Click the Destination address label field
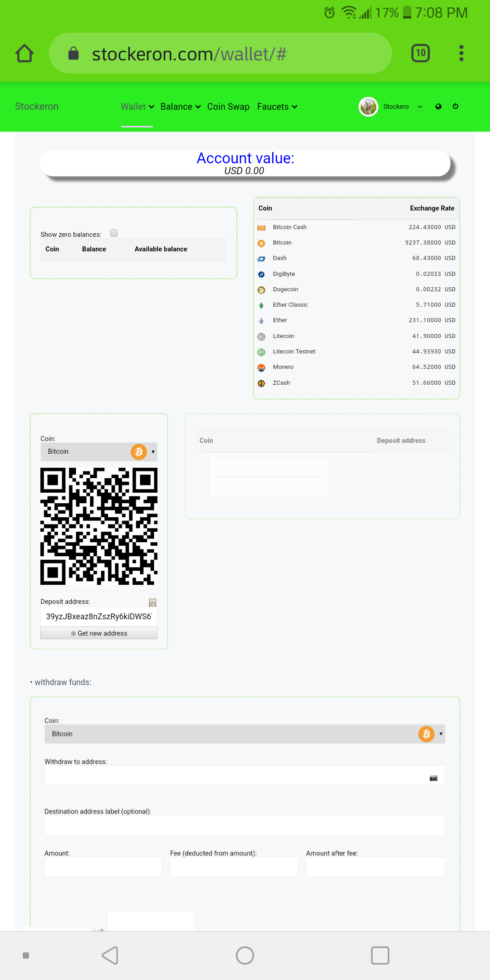Image resolution: width=490 pixels, height=980 pixels. tap(245, 825)
